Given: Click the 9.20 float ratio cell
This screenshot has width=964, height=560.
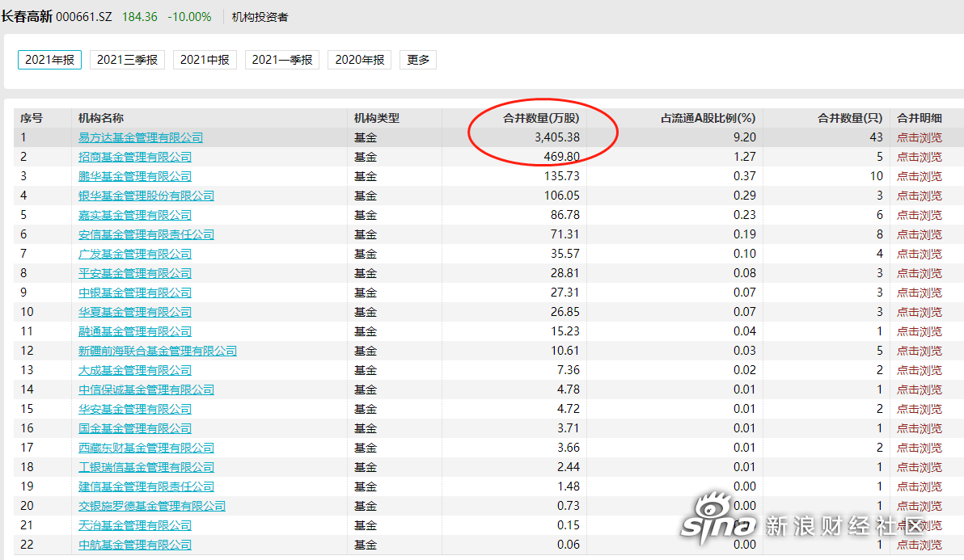Looking at the screenshot, I should tap(745, 137).
